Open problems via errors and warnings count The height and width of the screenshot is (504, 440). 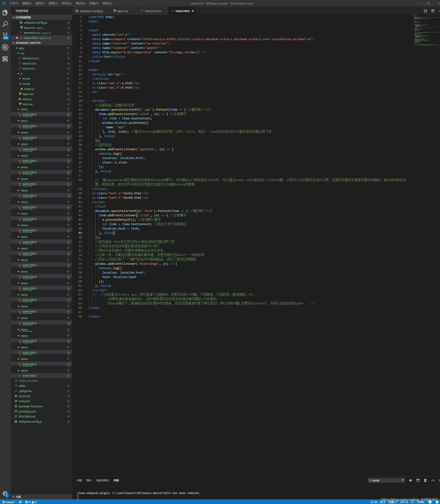point(31,502)
